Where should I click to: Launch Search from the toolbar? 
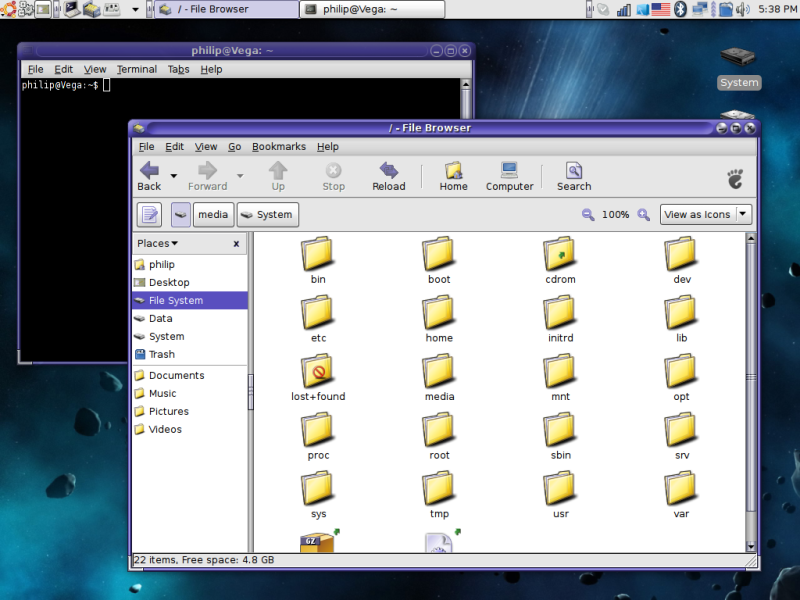pos(574,176)
